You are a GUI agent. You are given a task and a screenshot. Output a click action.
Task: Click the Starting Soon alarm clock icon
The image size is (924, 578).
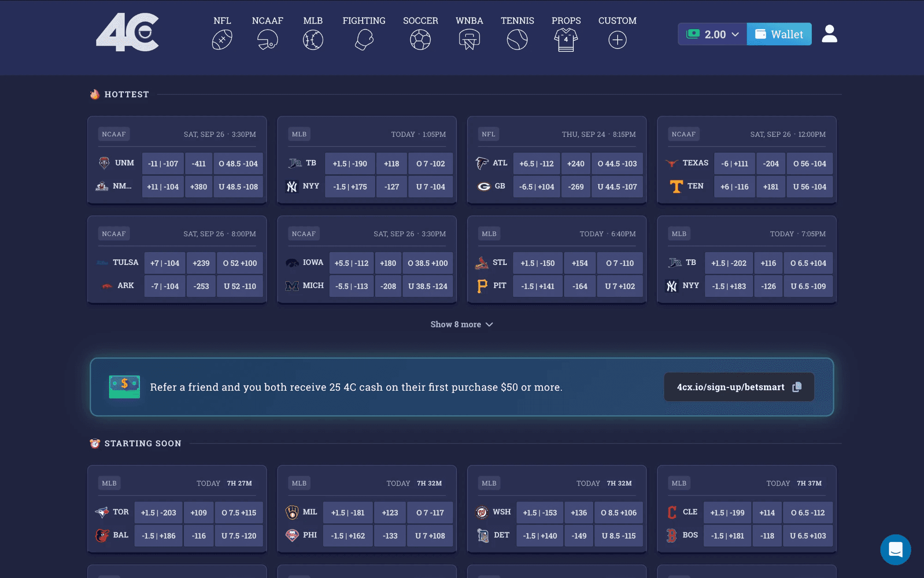click(x=95, y=443)
